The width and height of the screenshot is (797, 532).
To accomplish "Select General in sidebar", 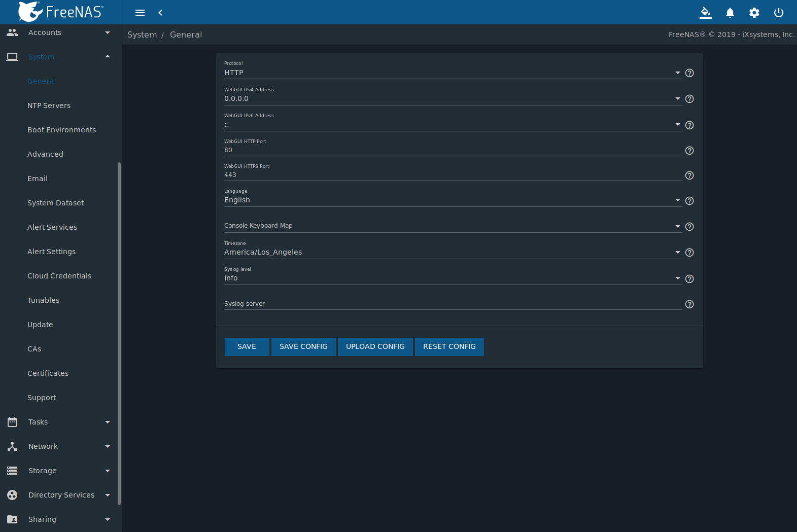I will pyautogui.click(x=42, y=81).
